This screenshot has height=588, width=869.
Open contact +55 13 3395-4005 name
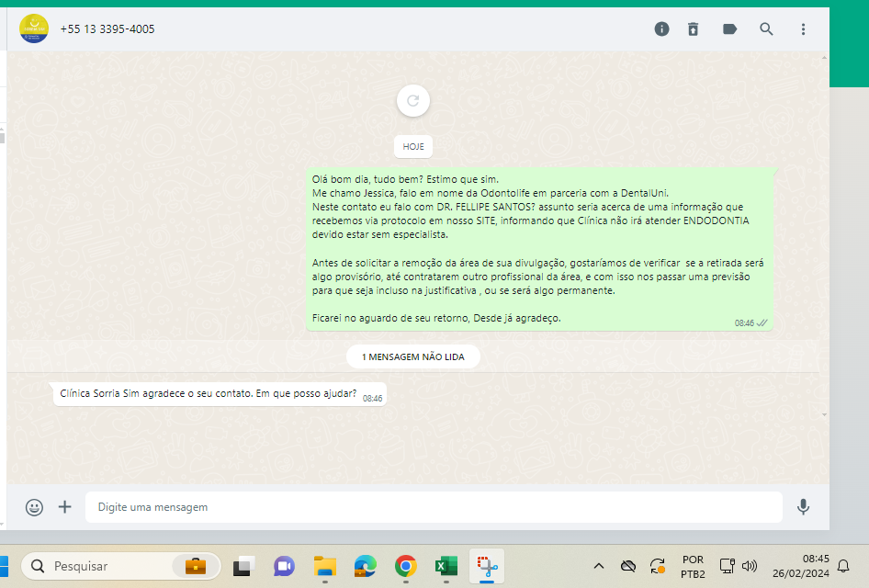107,29
